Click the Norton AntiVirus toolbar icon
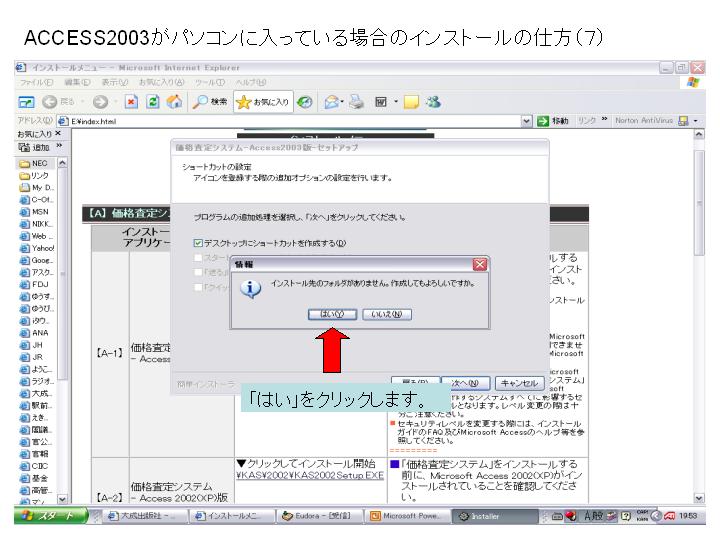This screenshot has height=540, width=720. tap(683, 121)
